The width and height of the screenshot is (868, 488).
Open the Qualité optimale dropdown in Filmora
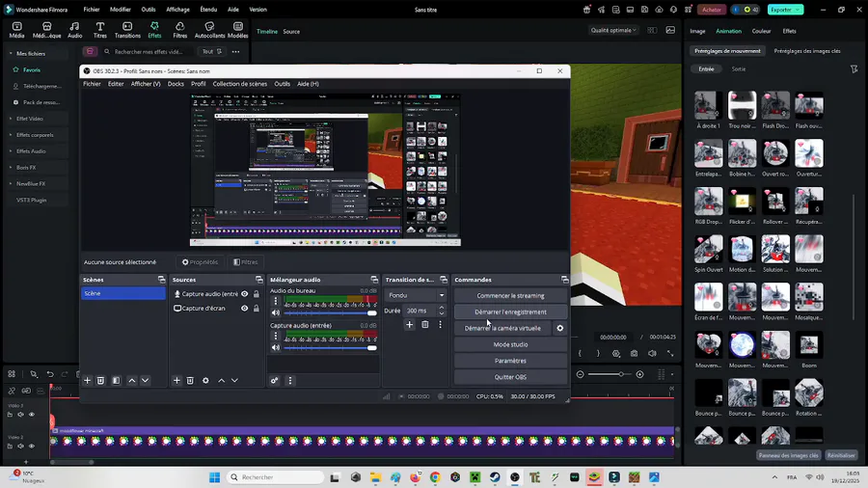click(x=612, y=31)
